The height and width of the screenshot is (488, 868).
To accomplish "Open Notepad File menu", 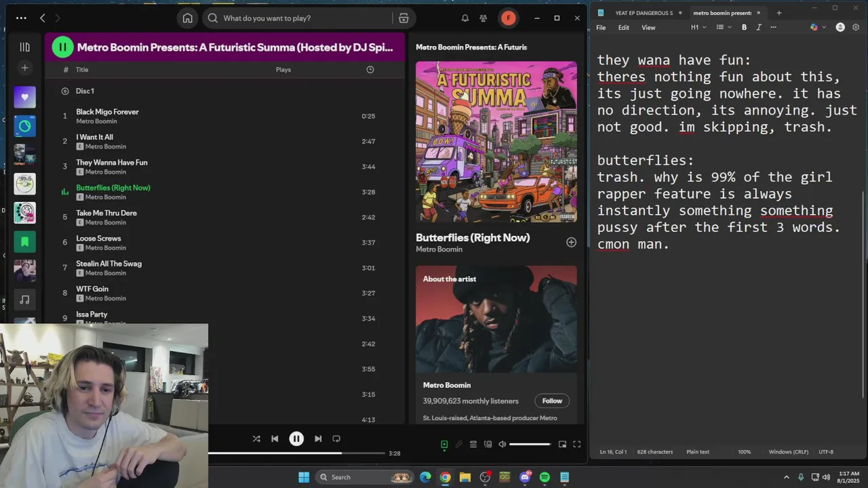I will (x=601, y=28).
